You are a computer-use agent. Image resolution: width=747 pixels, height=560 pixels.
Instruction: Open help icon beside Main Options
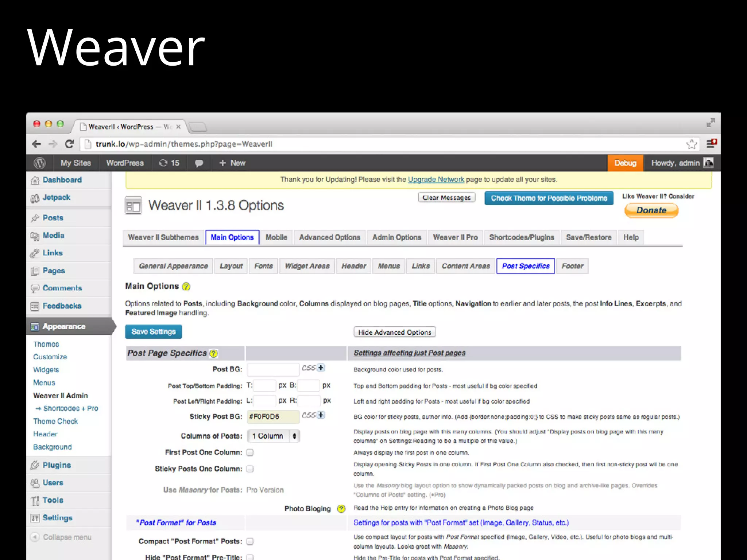click(186, 287)
